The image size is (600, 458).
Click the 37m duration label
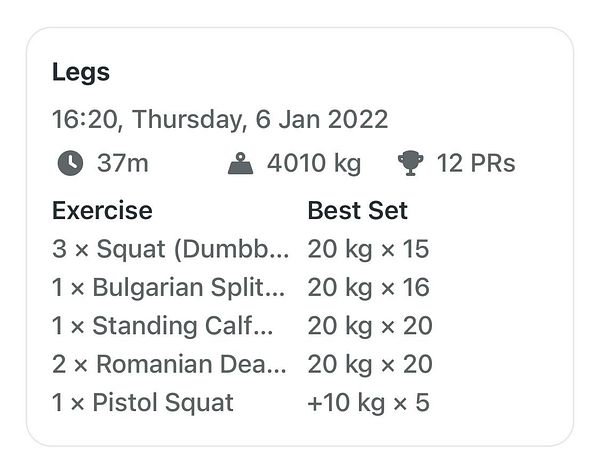122,163
